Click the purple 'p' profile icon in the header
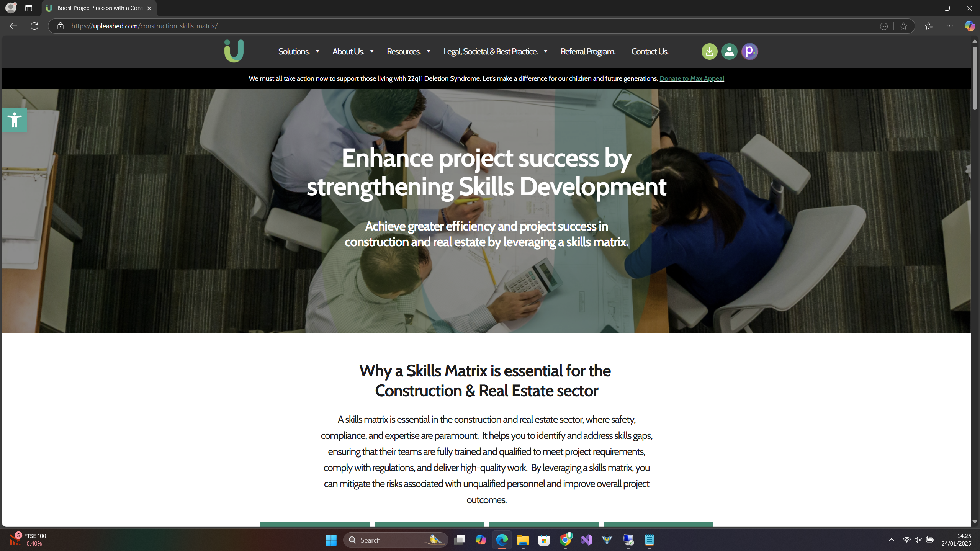Image resolution: width=980 pixels, height=551 pixels. click(749, 51)
